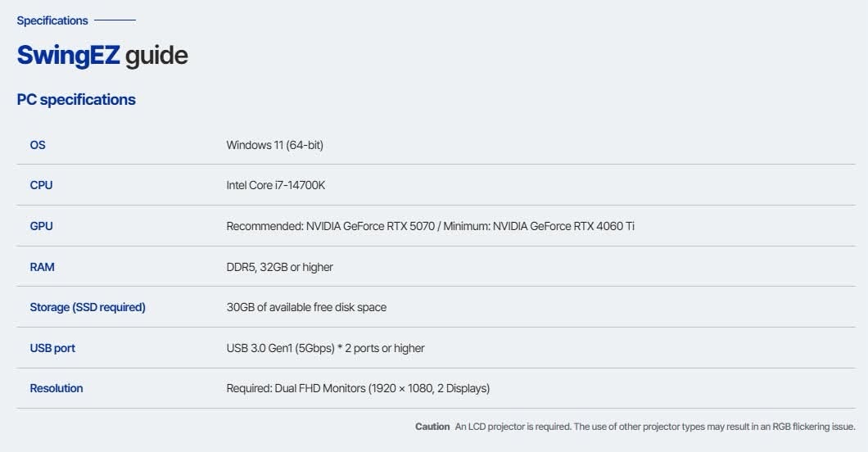Viewport: 868px width, 452px height.
Task: Click the RAM row label
Action: [42, 267]
